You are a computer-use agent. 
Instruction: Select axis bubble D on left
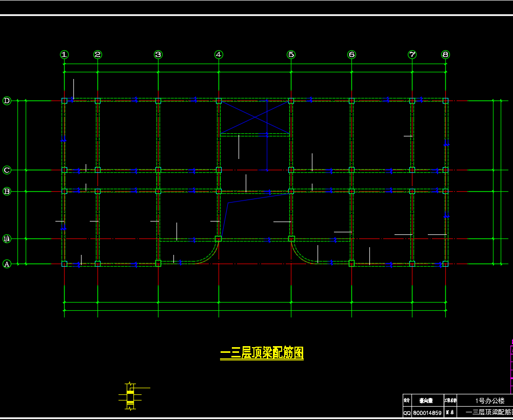pyautogui.click(x=7, y=101)
